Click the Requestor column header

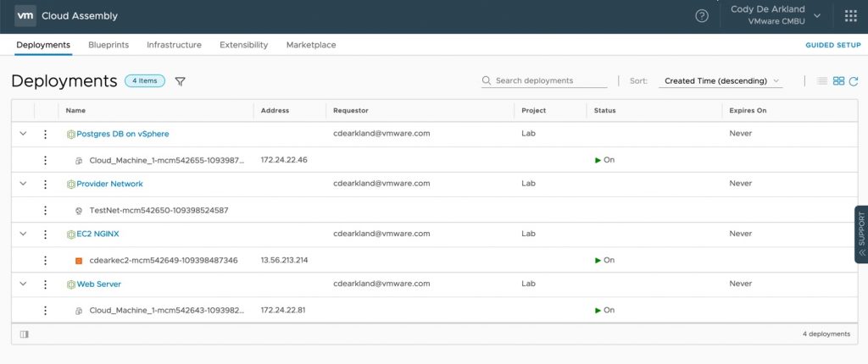(x=351, y=111)
